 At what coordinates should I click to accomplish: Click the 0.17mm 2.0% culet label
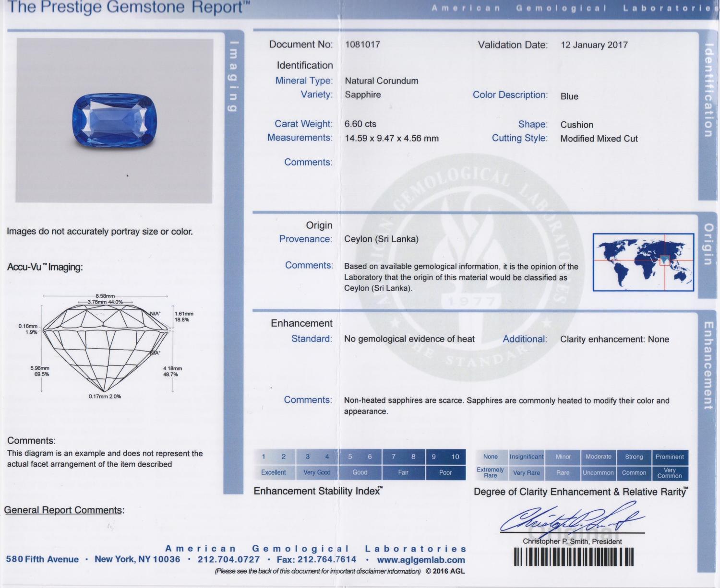click(105, 397)
